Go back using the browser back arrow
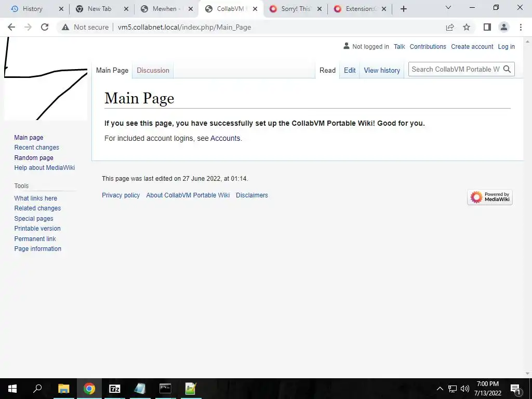The image size is (532, 399). [11, 27]
